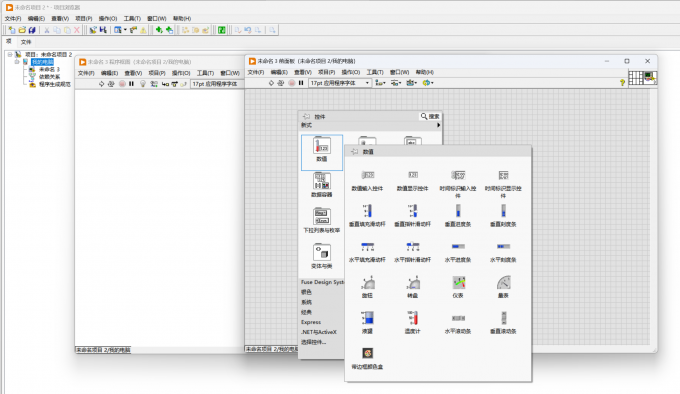Toggle highlight execution lightbulb in block diagram
Image resolution: width=680 pixels, height=394 pixels.
point(143,84)
